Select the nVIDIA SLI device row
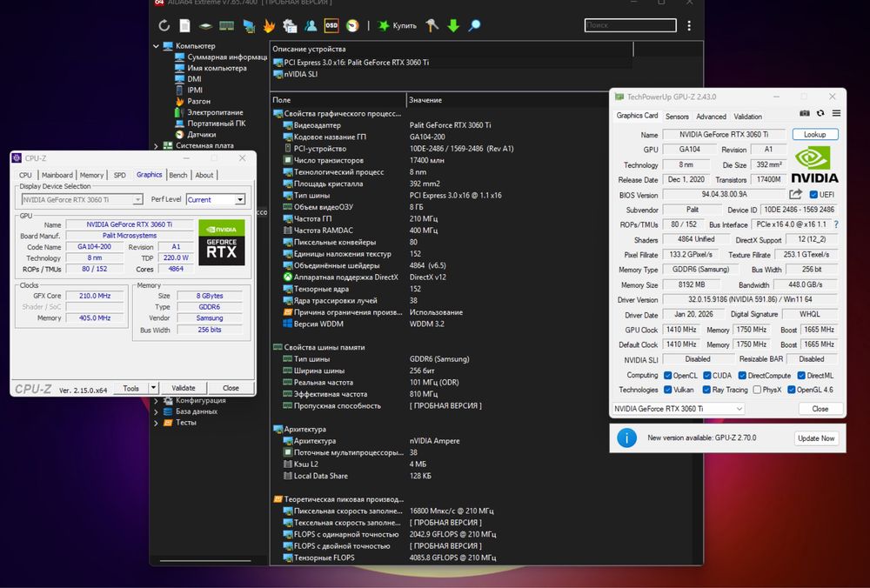 coord(300,74)
